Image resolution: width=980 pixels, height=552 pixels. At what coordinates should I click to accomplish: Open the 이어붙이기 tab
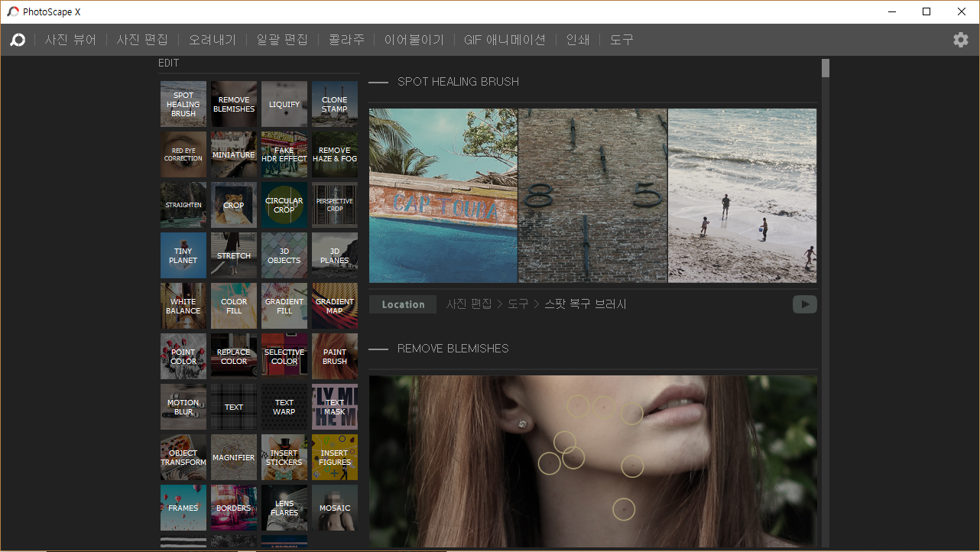coord(414,40)
